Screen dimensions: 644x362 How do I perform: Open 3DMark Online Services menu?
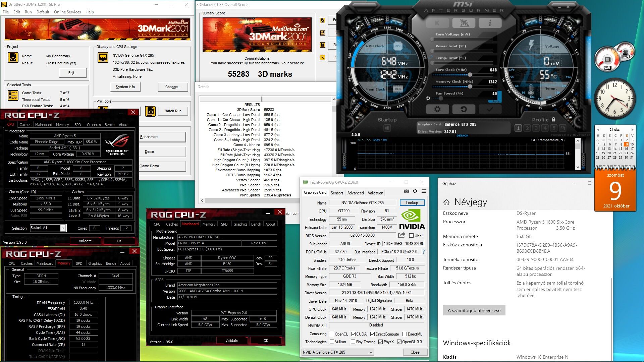[67, 12]
